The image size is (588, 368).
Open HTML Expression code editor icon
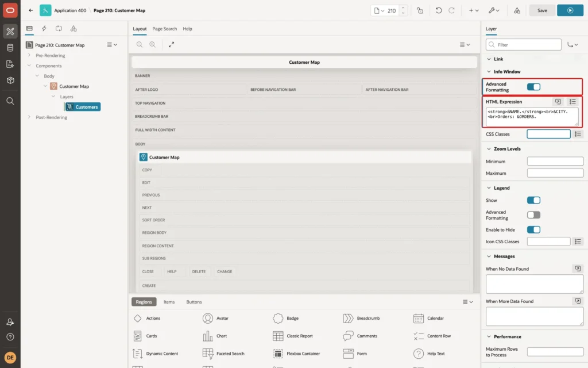pos(558,102)
